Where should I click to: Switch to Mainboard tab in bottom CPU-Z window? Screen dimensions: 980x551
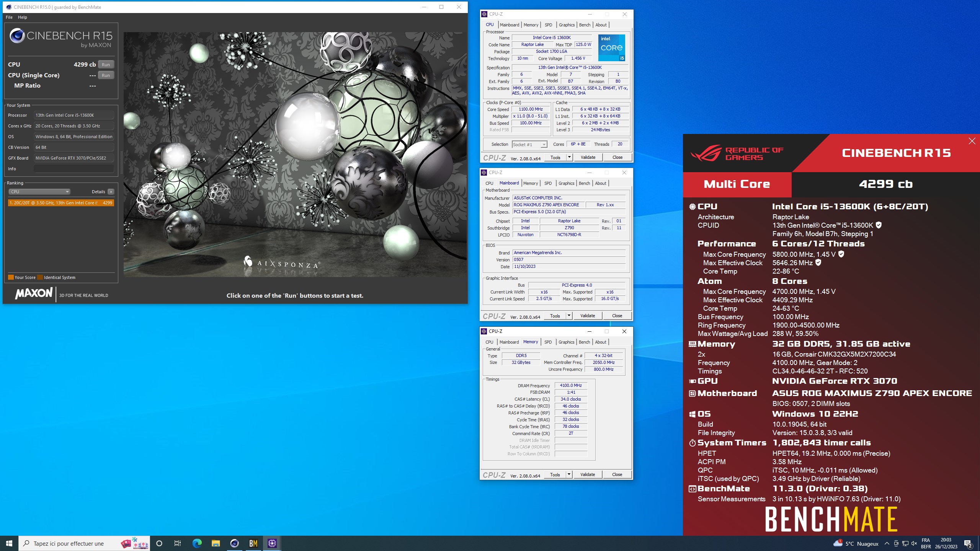click(509, 342)
